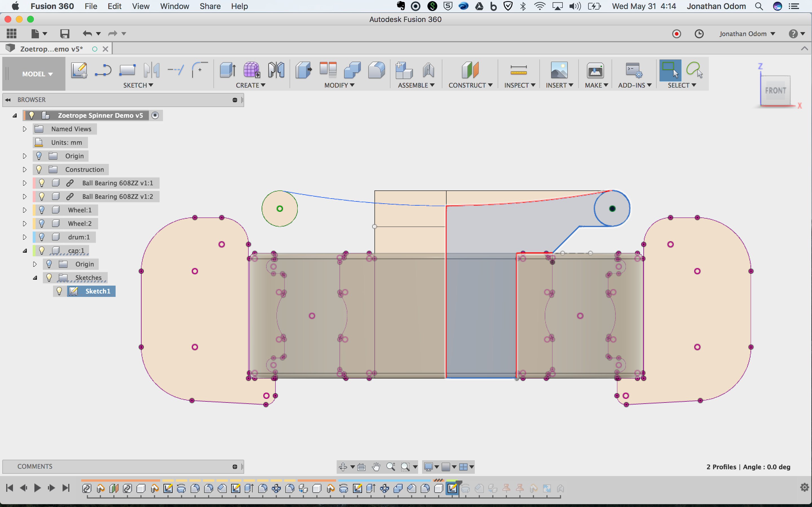
Task: Toggle Wheel:1 visibility lightbulb
Action: [x=42, y=210]
